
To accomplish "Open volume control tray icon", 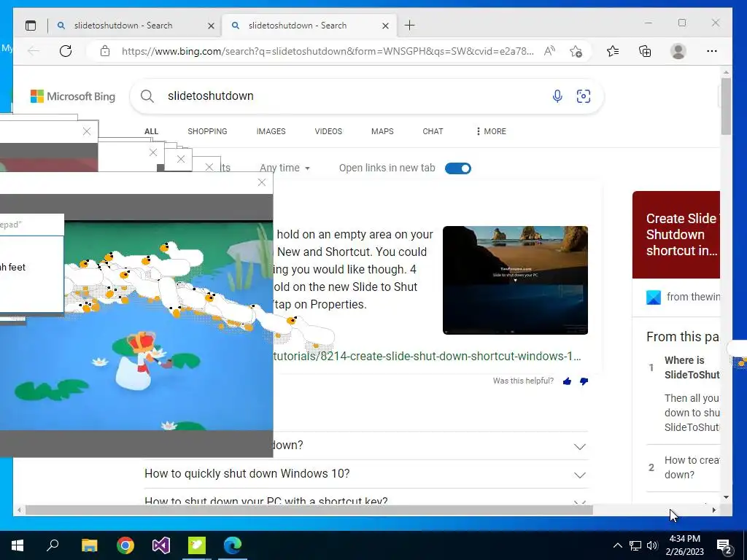I will point(652,545).
